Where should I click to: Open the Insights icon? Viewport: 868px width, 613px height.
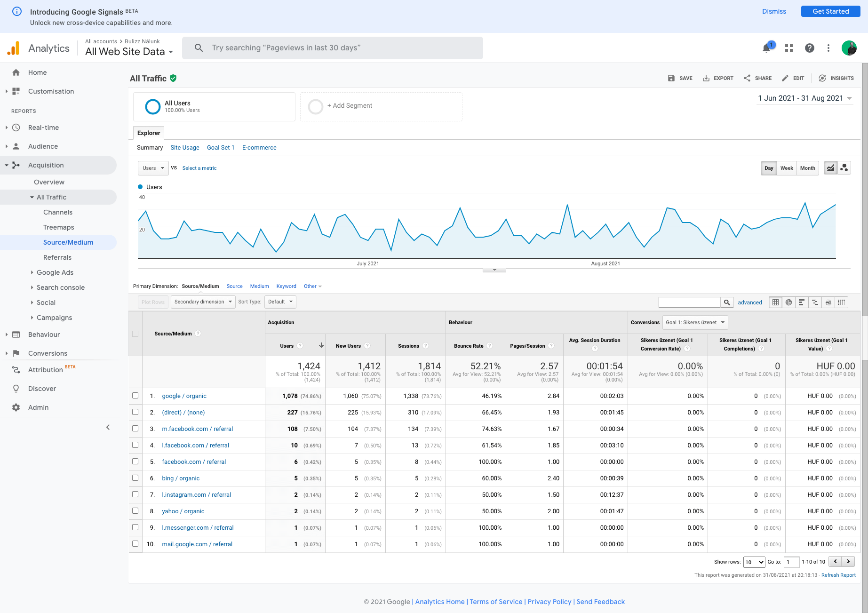[x=822, y=78]
